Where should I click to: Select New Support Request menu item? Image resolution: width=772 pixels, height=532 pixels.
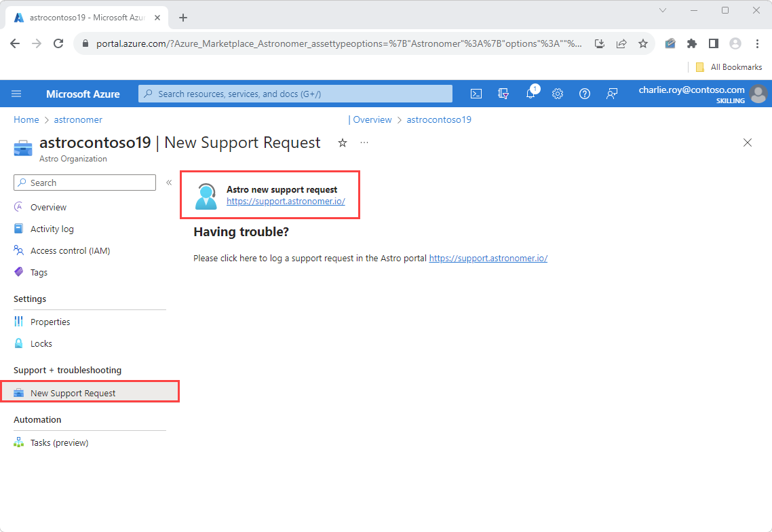90,393
